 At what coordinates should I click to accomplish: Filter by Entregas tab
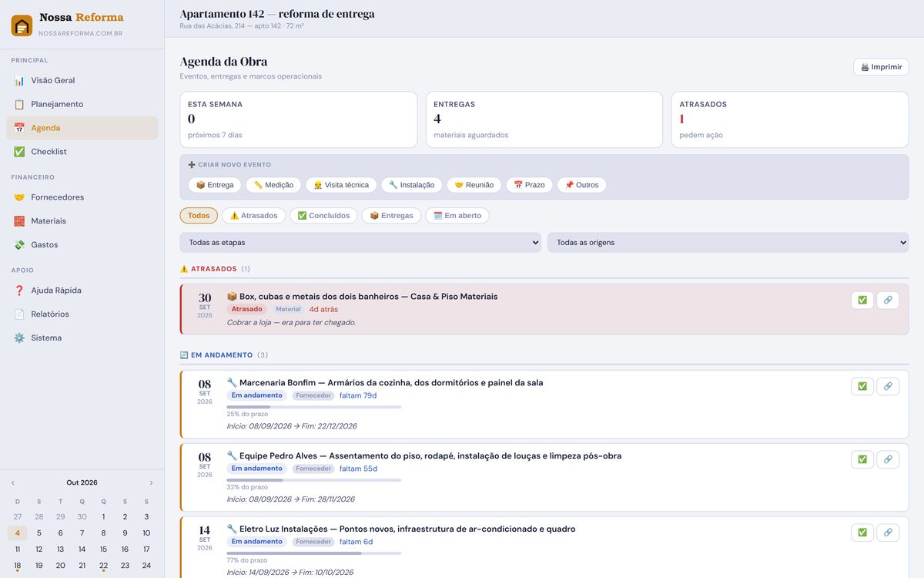pos(391,216)
